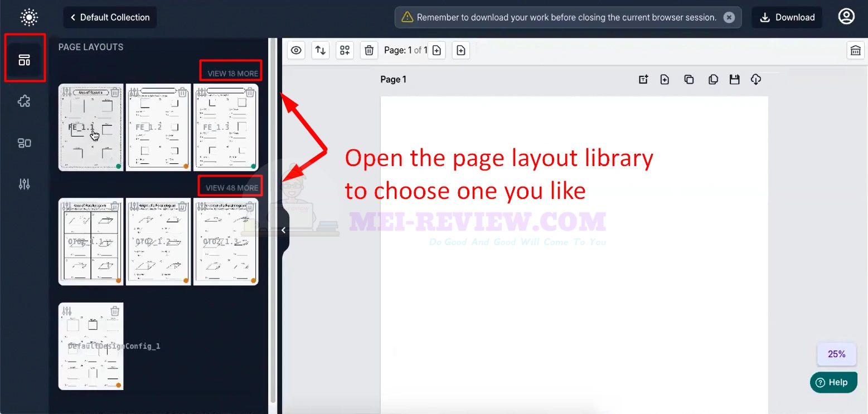Open the Help button
The image size is (868, 414).
pyautogui.click(x=833, y=382)
